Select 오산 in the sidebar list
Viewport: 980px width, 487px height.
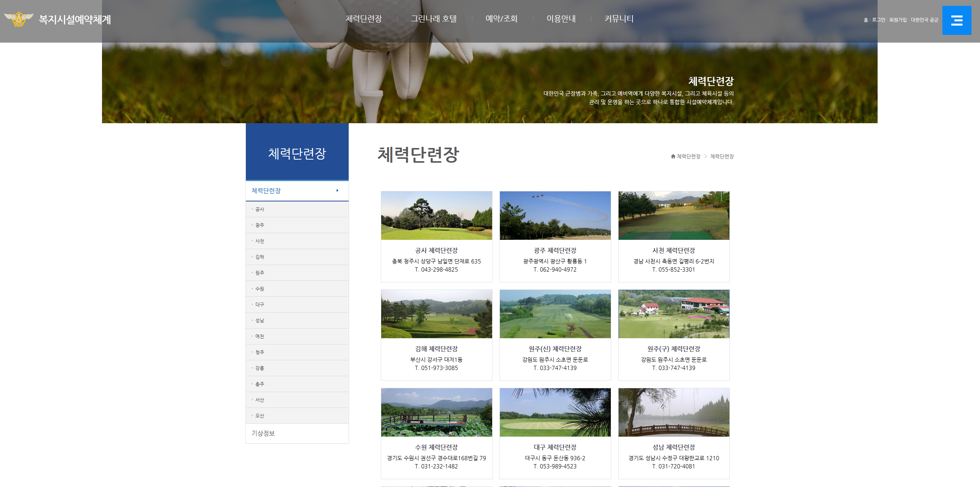click(259, 416)
